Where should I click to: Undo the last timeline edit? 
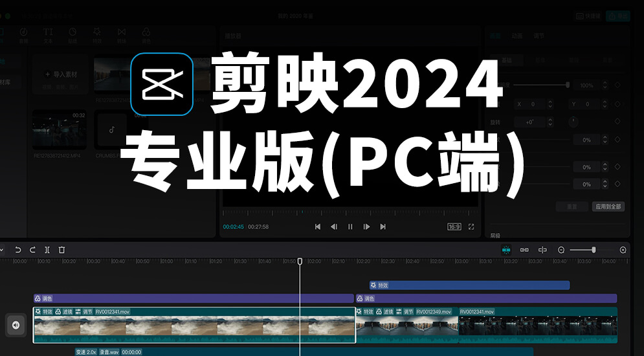click(17, 250)
